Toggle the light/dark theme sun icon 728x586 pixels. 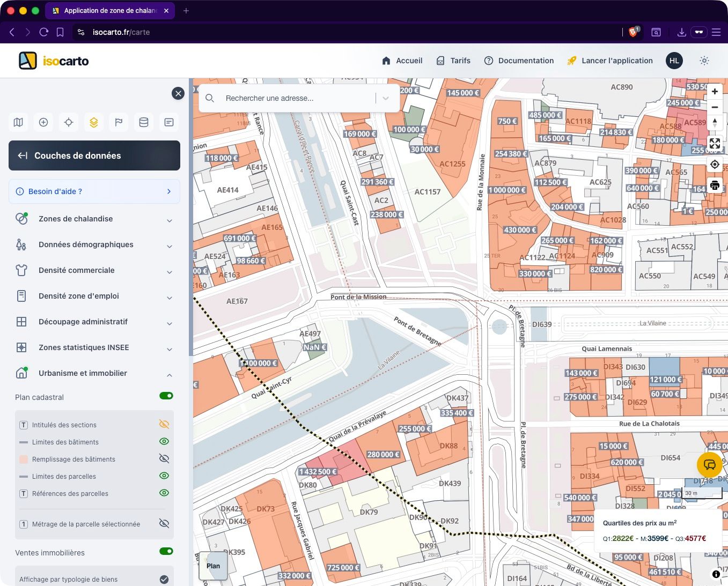tap(704, 61)
